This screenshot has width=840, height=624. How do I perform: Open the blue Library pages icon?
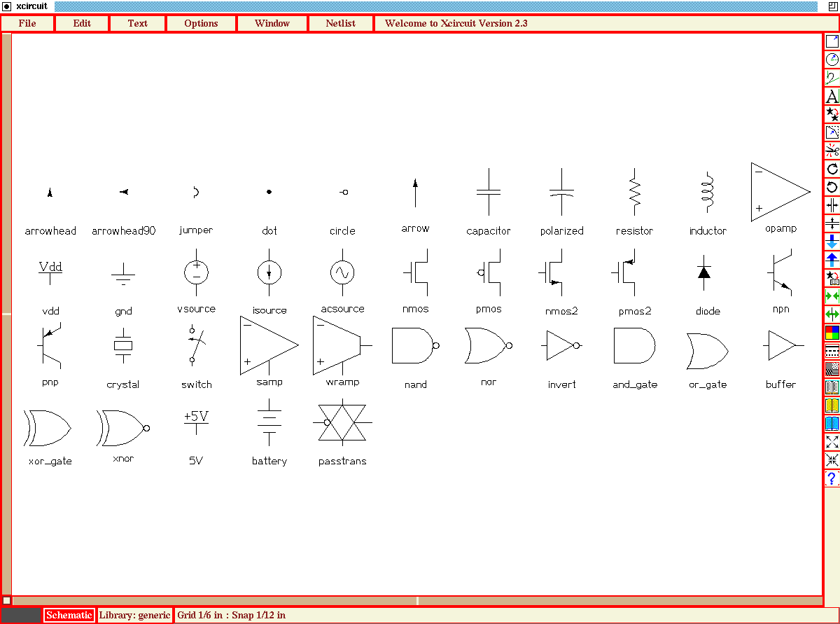[832, 424]
